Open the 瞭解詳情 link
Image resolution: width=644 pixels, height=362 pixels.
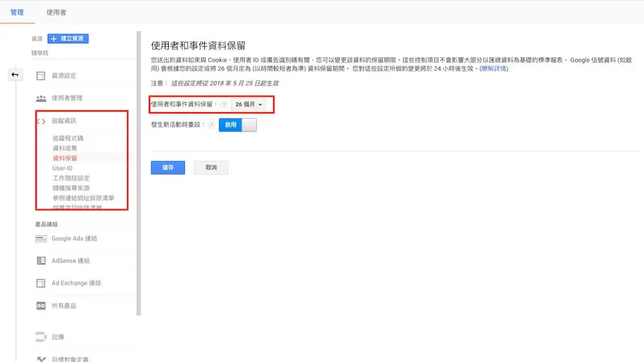pyautogui.click(x=494, y=69)
